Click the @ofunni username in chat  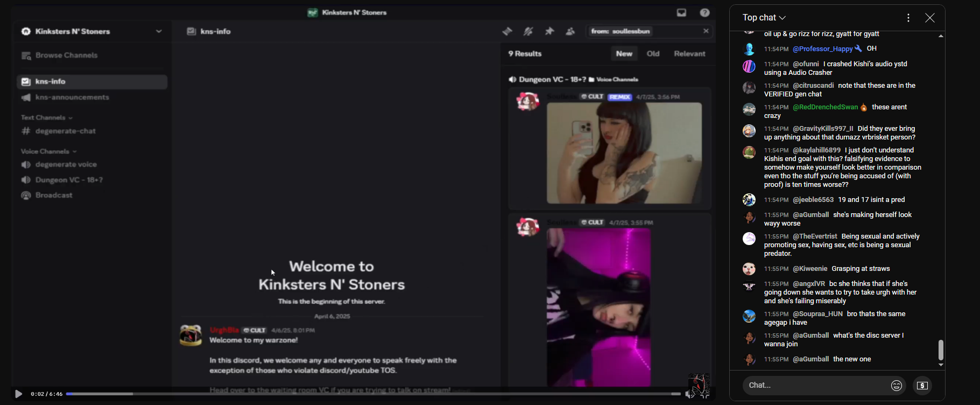point(806,64)
